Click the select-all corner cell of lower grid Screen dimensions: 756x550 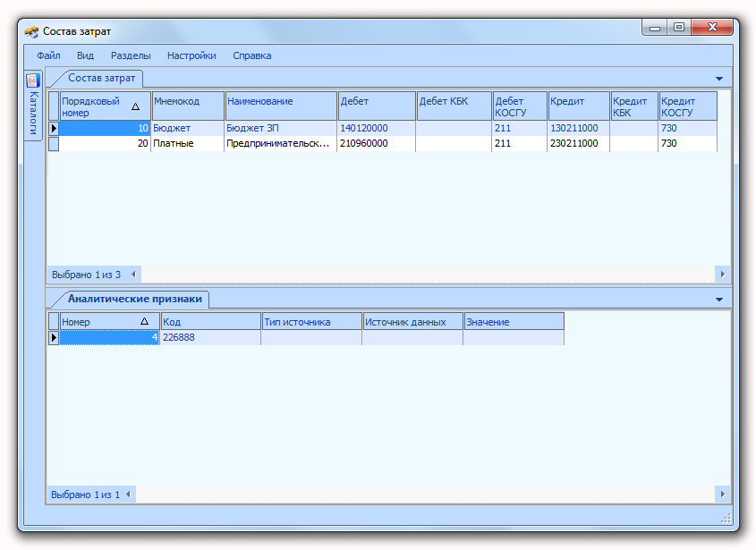[x=54, y=322]
